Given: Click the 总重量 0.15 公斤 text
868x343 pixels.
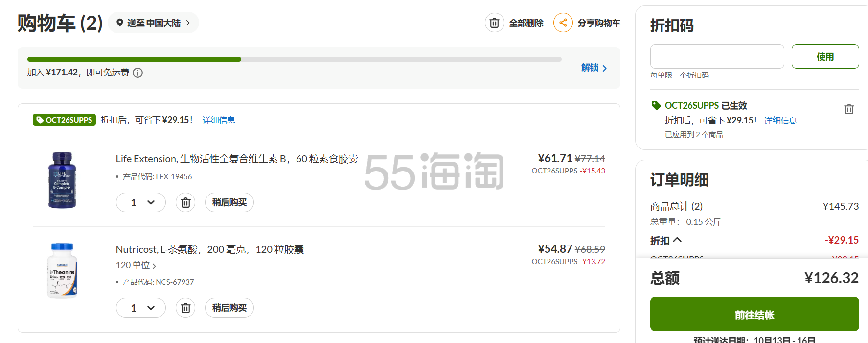Looking at the screenshot, I should [686, 222].
